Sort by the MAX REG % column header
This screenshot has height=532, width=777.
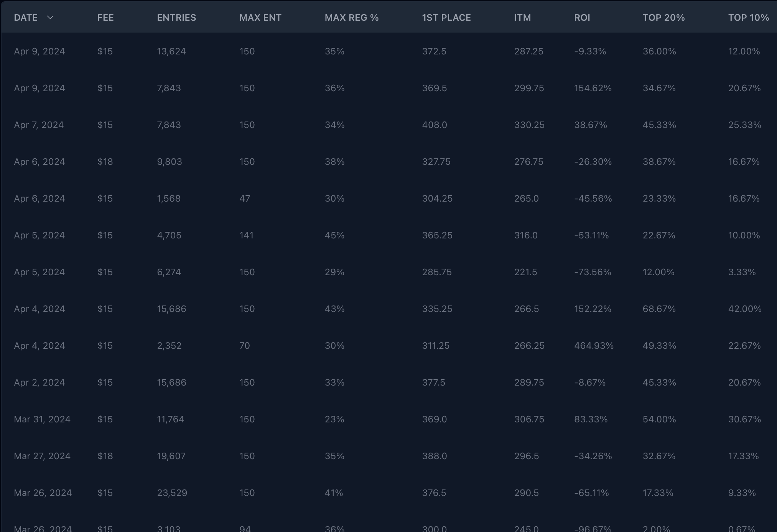(x=352, y=18)
